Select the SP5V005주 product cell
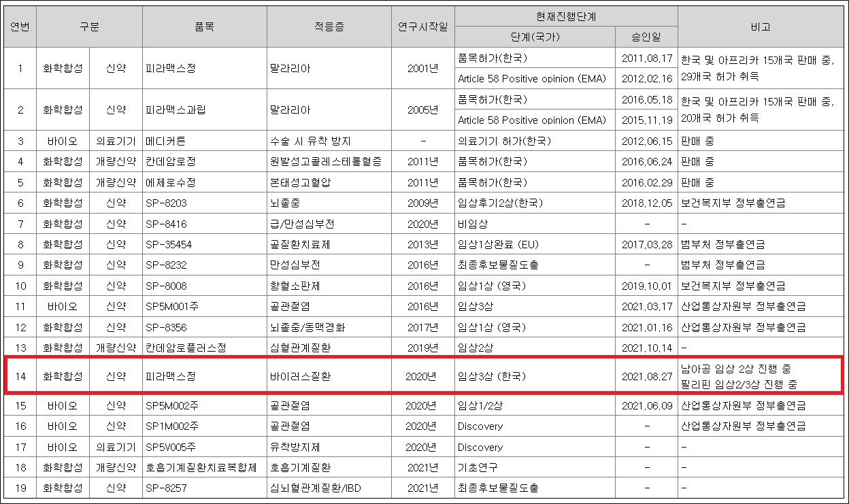Image resolution: width=849 pixels, height=504 pixels. [204, 447]
